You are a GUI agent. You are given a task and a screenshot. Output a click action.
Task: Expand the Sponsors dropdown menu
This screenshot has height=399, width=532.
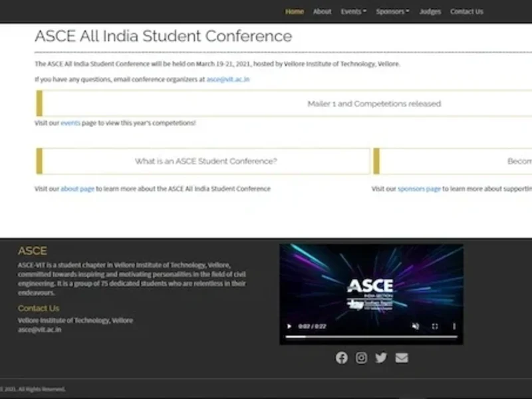click(x=392, y=11)
